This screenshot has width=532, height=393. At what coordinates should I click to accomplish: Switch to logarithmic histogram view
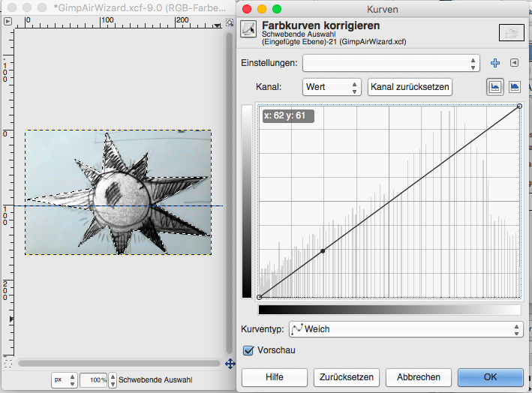(x=514, y=87)
